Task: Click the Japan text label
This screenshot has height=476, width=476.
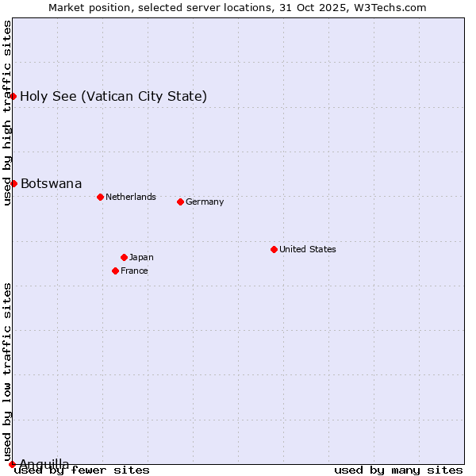Action: [141, 257]
